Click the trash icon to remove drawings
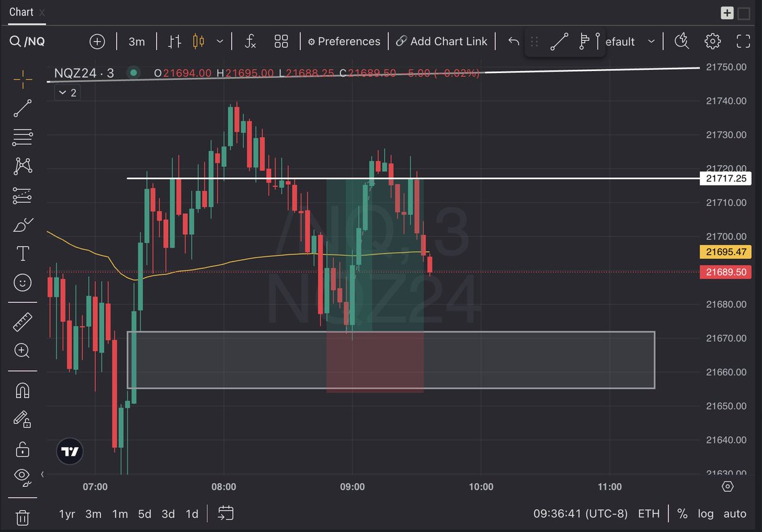Image resolution: width=762 pixels, height=532 pixels. pyautogui.click(x=23, y=517)
